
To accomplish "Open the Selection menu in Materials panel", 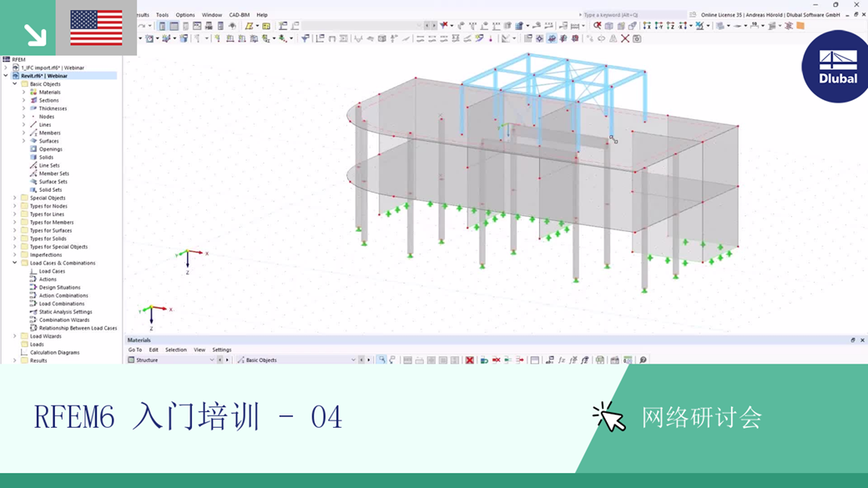I will [x=176, y=350].
